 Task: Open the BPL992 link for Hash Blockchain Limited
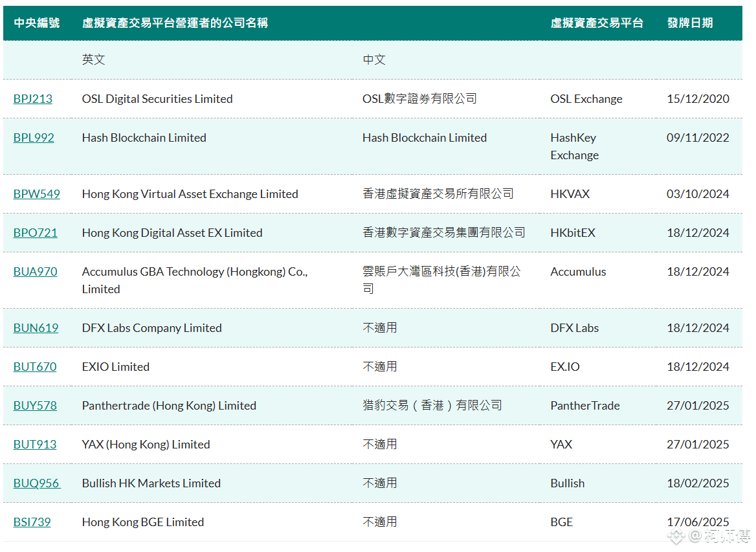tap(34, 138)
